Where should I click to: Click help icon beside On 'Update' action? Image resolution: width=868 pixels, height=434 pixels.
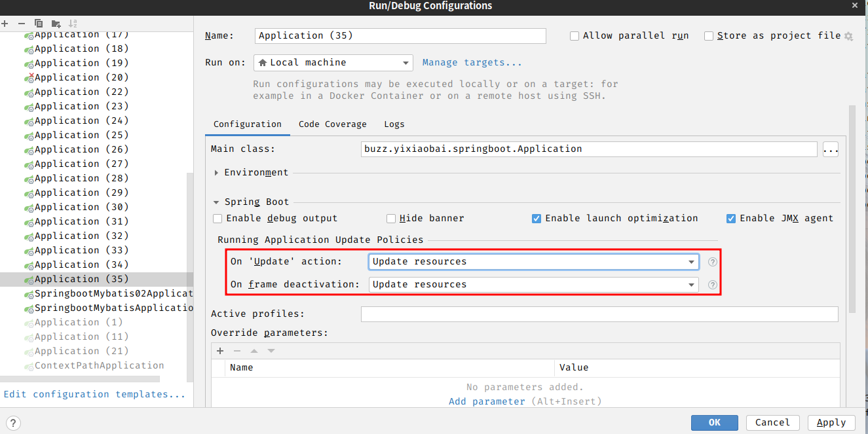(x=713, y=262)
